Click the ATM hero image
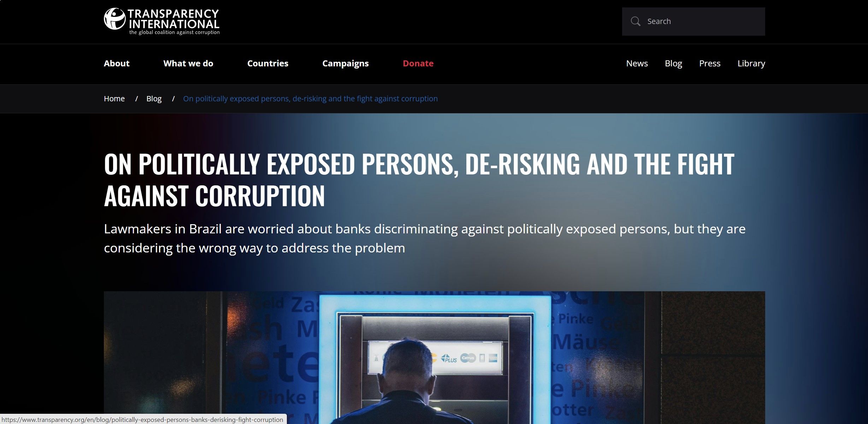Viewport: 868px width, 424px height. pyautogui.click(x=435, y=358)
